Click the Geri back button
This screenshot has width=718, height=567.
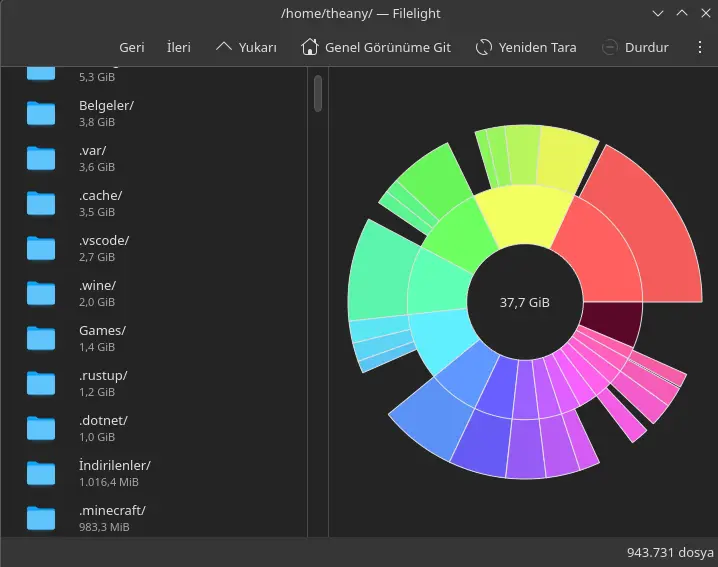[x=131, y=47]
